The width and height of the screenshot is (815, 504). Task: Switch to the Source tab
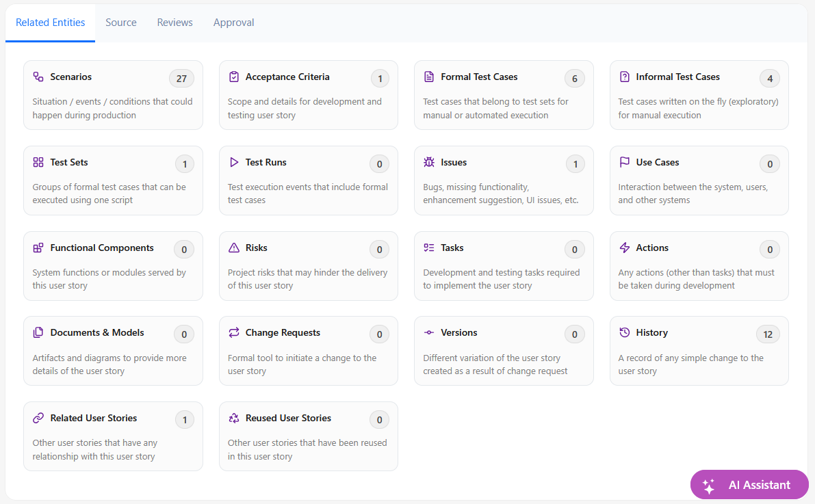pos(121,23)
